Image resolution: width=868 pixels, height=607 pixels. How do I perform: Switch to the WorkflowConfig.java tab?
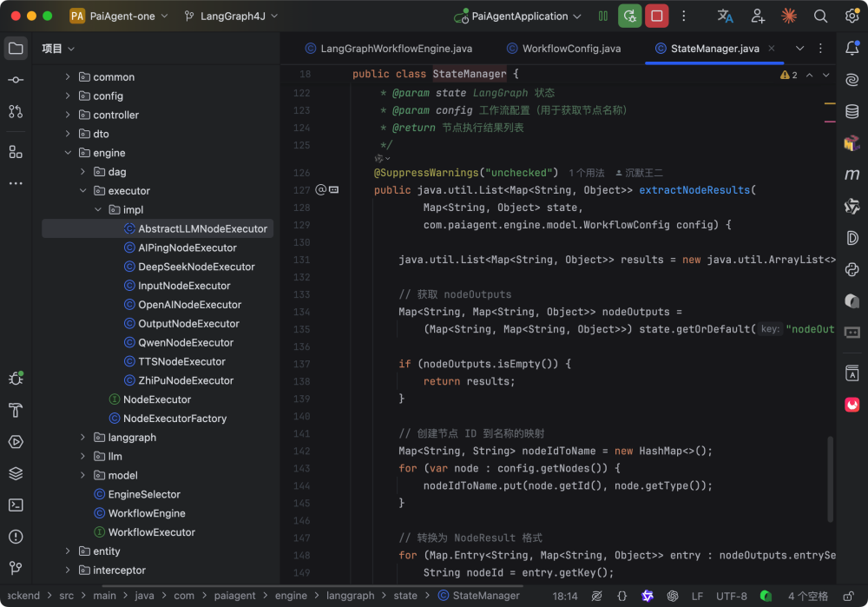click(571, 49)
